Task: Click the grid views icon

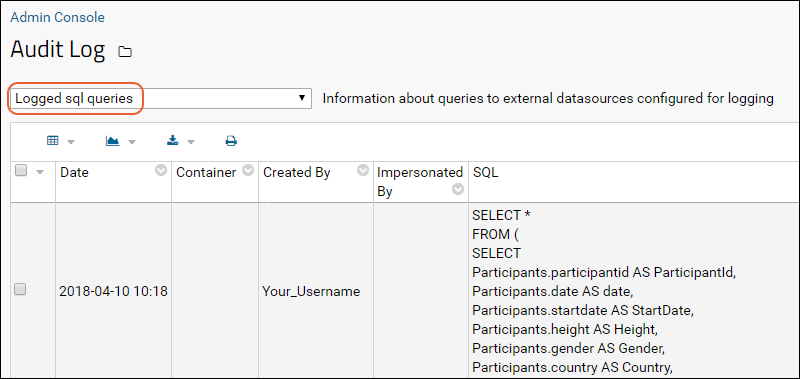Action: (x=53, y=141)
